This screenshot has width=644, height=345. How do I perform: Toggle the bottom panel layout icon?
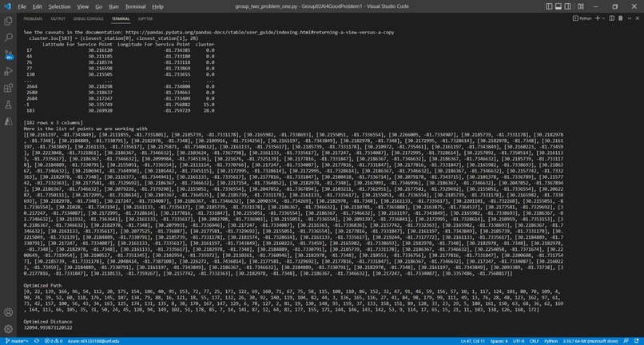point(559,6)
